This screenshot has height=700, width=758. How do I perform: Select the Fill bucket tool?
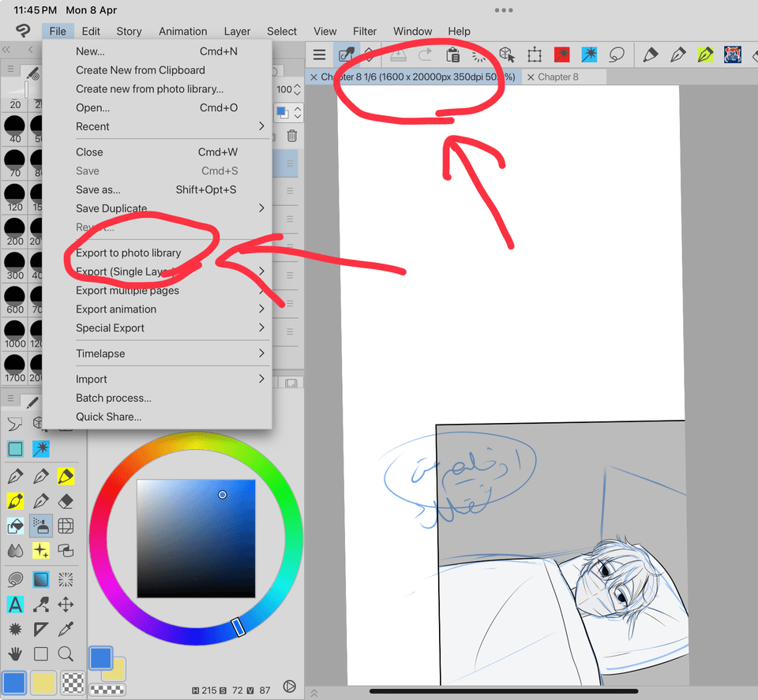point(14,526)
